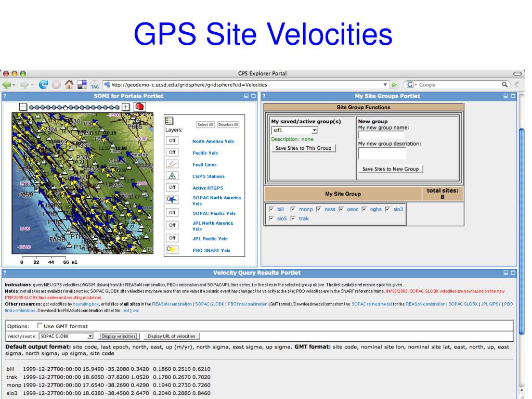Click the green Go arrow
Image resolution: width=532 pixels, height=399 pixels.
point(394,84)
